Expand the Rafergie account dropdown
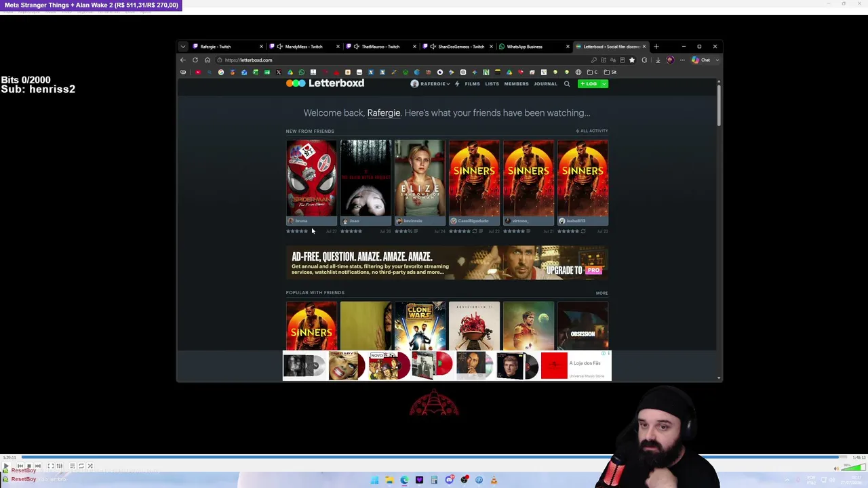 coord(430,84)
